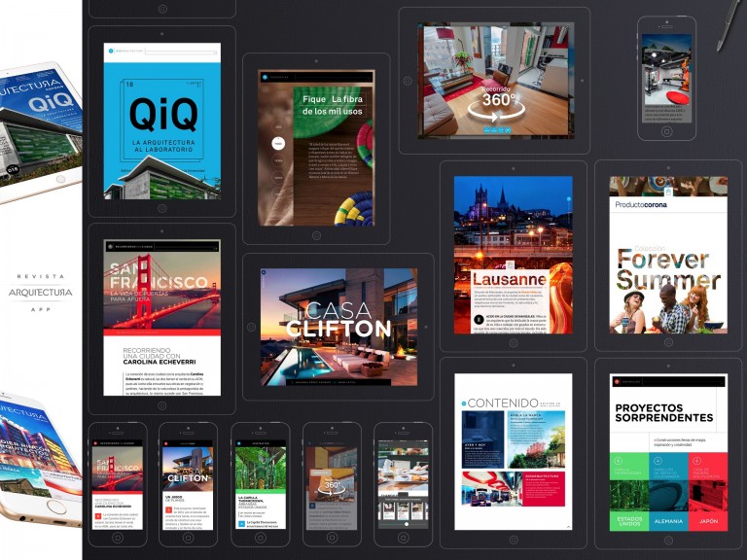Click the green forest photo in Proyectos Sorprendentes
The image size is (747, 560).
(x=629, y=496)
